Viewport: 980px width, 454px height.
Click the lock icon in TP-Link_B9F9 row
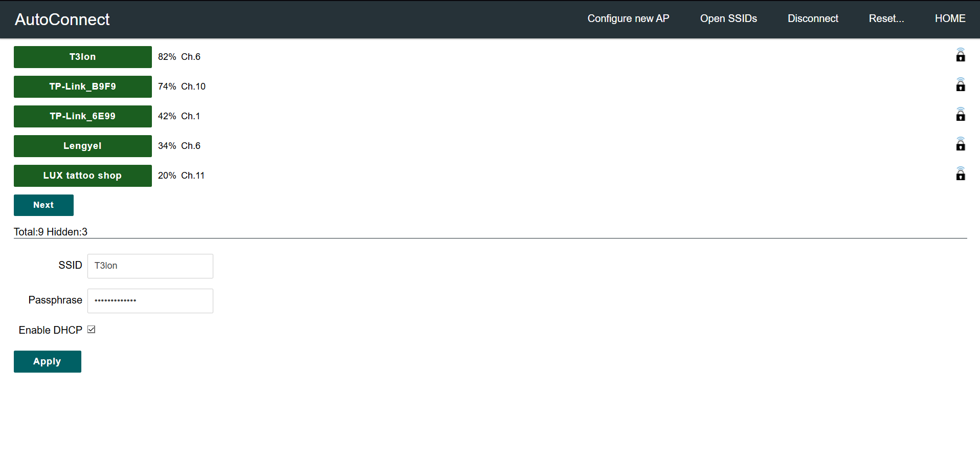tap(961, 85)
